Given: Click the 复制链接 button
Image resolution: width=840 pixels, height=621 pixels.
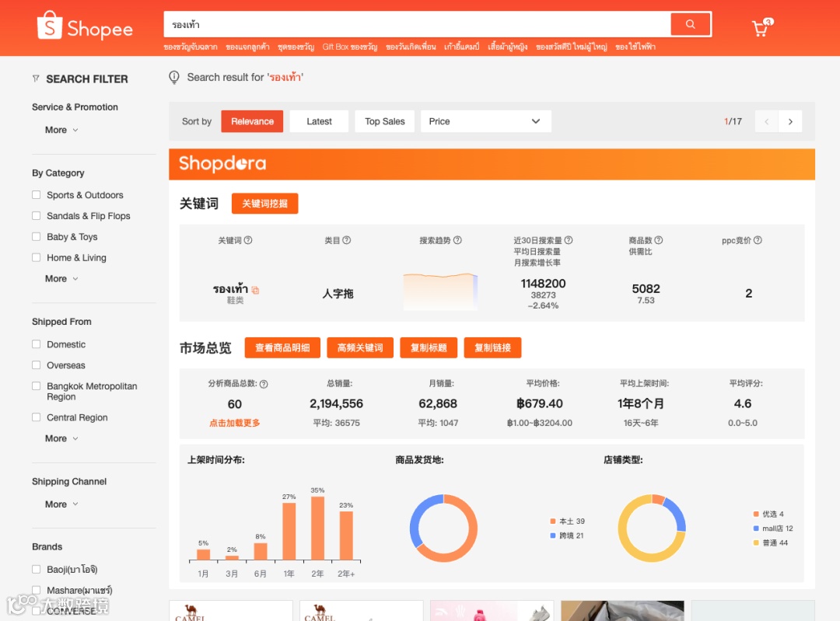Looking at the screenshot, I should pyautogui.click(x=492, y=347).
